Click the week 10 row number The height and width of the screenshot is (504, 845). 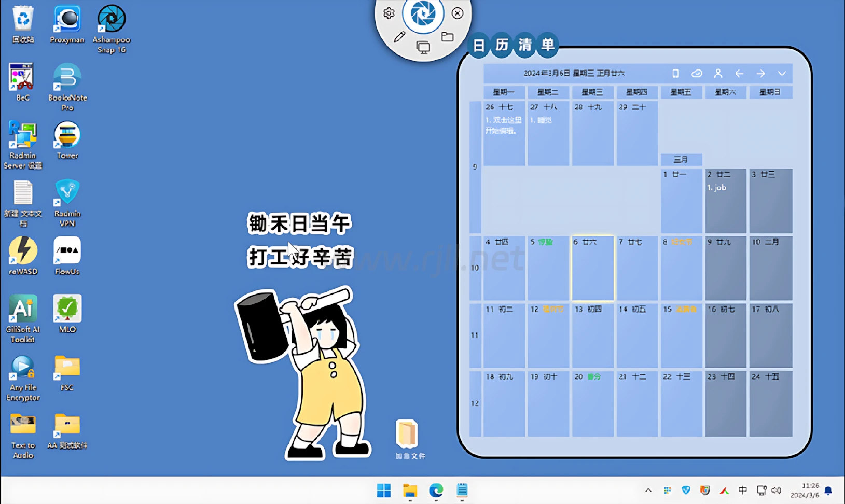point(475,268)
